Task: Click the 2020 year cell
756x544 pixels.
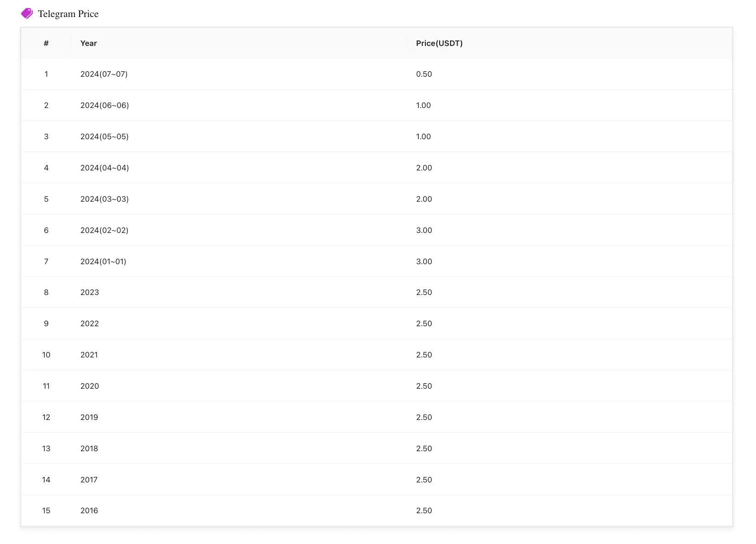Action: pos(90,386)
